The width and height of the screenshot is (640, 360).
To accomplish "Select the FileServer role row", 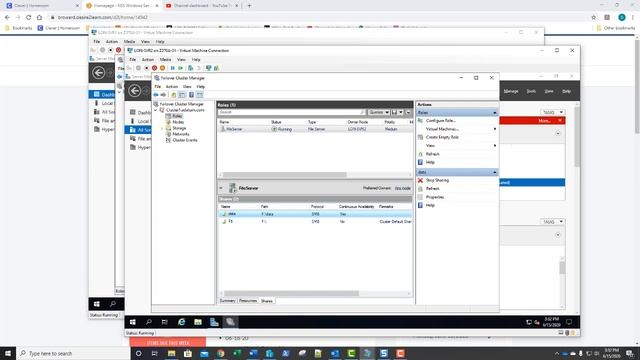I will tap(315, 129).
